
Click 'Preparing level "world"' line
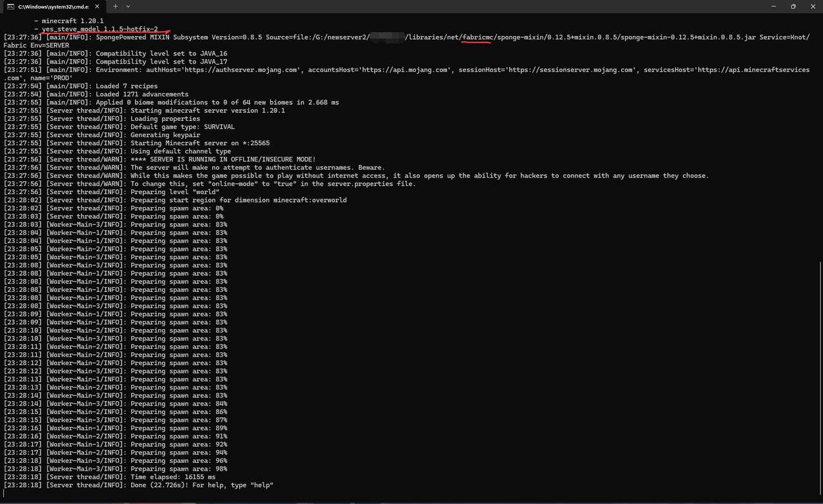pyautogui.click(x=111, y=192)
